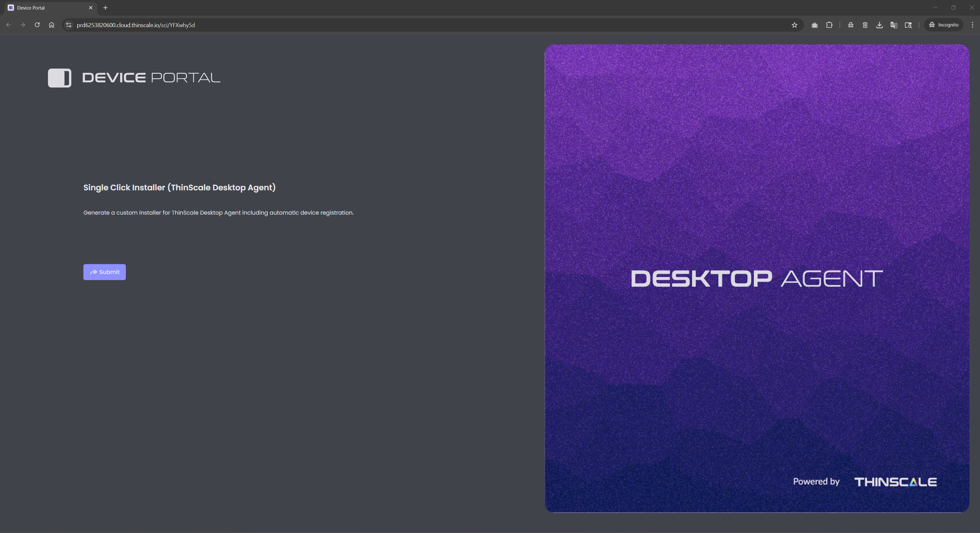Click the search tabs toolbar icon

click(x=908, y=25)
